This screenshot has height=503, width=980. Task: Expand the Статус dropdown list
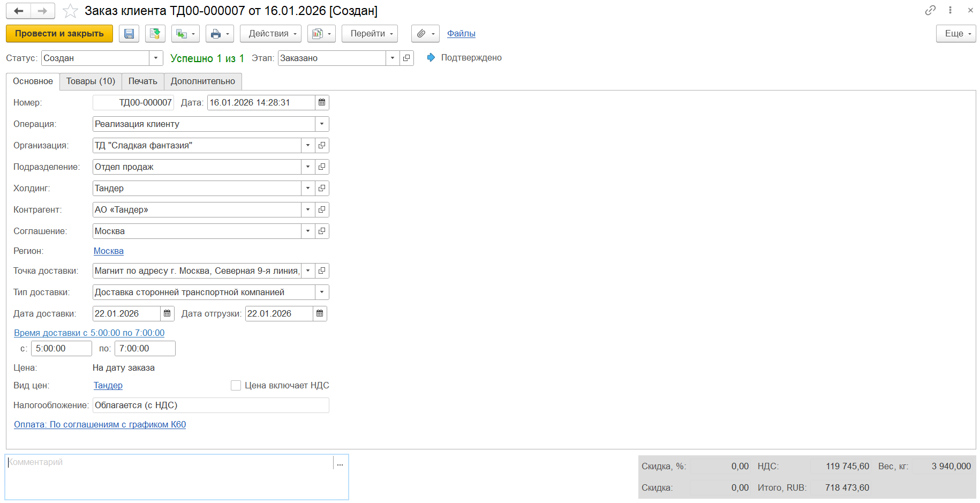[x=156, y=58]
